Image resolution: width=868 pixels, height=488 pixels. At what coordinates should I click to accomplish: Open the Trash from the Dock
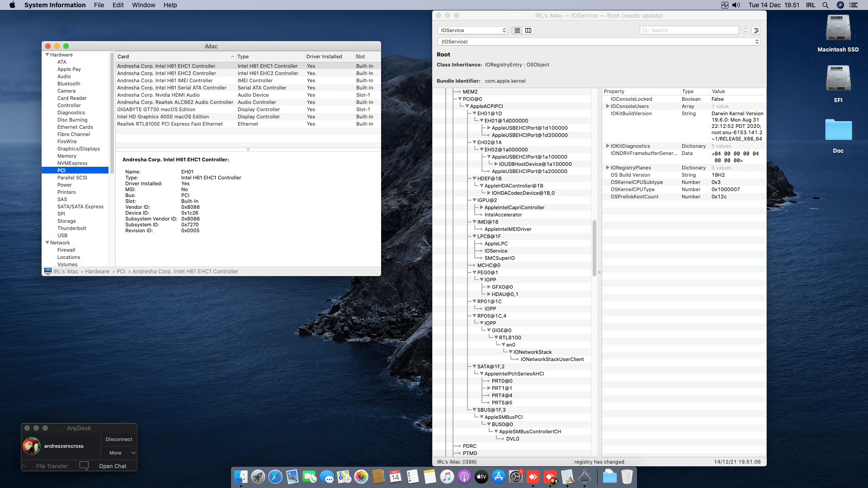(627, 477)
